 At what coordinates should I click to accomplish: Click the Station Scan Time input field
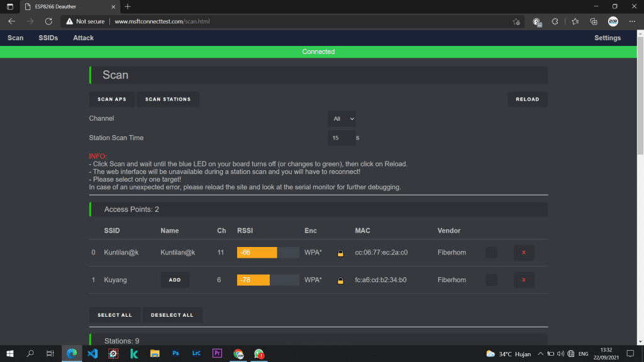click(340, 138)
